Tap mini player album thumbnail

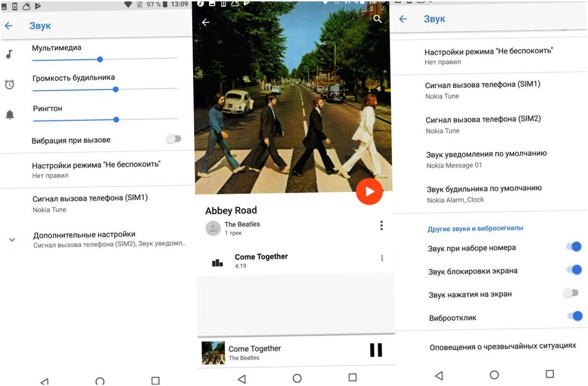tap(213, 353)
